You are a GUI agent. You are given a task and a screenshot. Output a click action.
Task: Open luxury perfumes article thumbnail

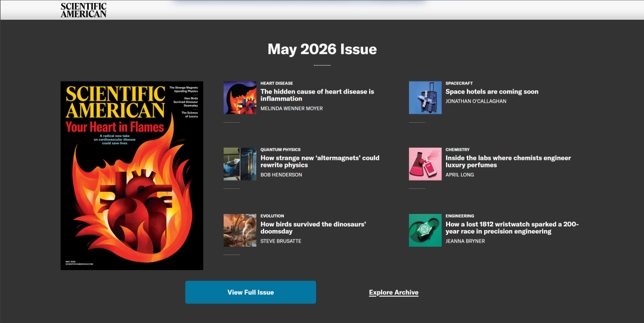[425, 164]
